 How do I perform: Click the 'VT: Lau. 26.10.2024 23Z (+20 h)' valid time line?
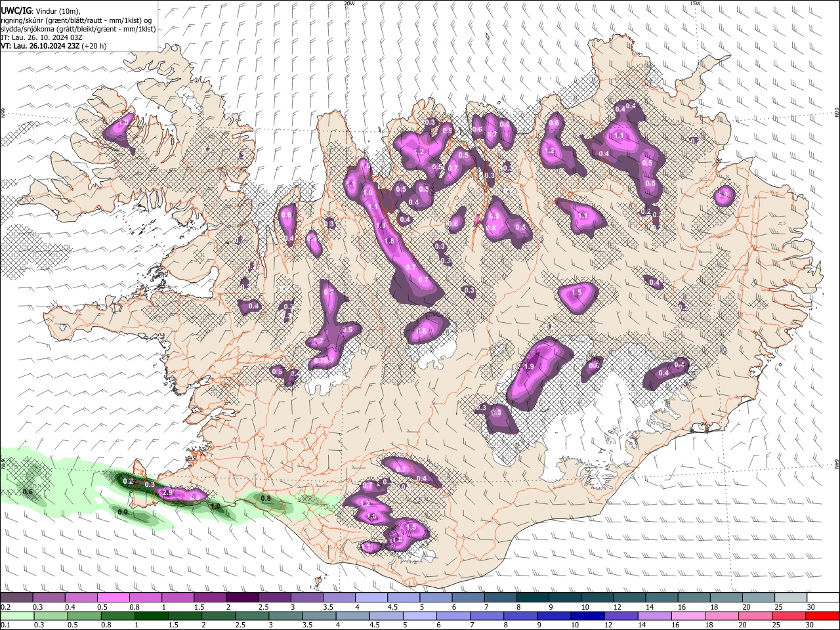tap(52, 47)
